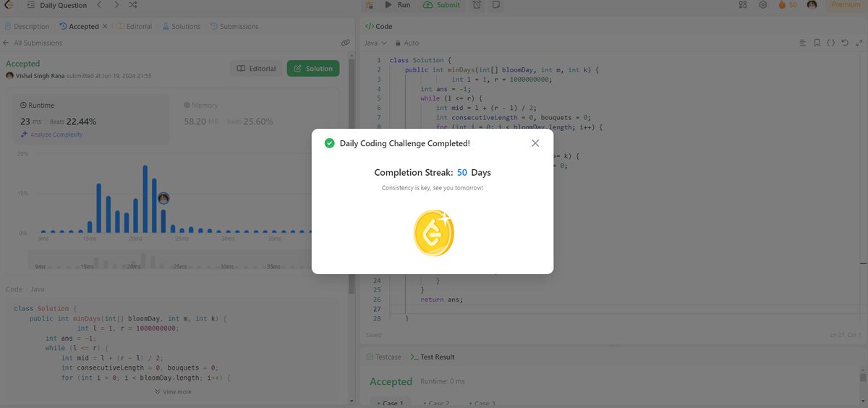The width and height of the screenshot is (868, 408).
Task: Format the code with the align icon
Action: point(801,43)
